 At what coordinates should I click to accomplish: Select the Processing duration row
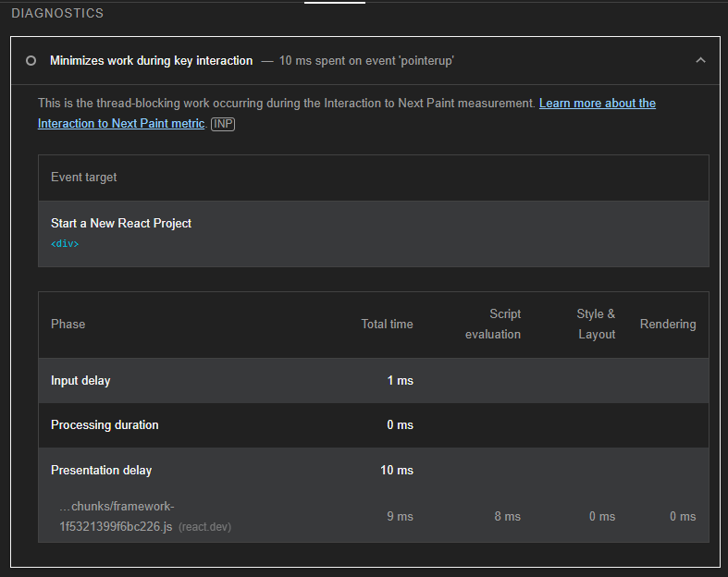[x=105, y=425]
